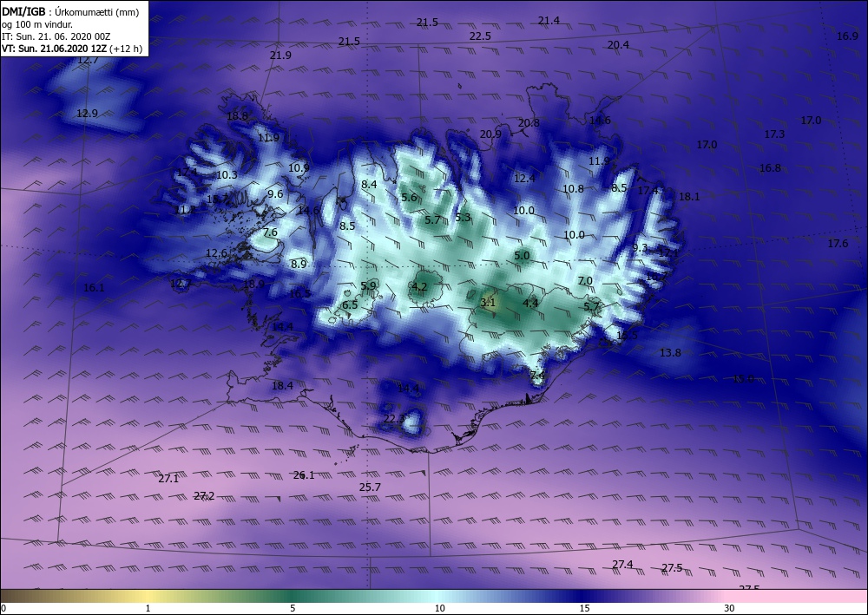Click the 0 label on the colour scale
868x615 pixels.
click(3, 609)
